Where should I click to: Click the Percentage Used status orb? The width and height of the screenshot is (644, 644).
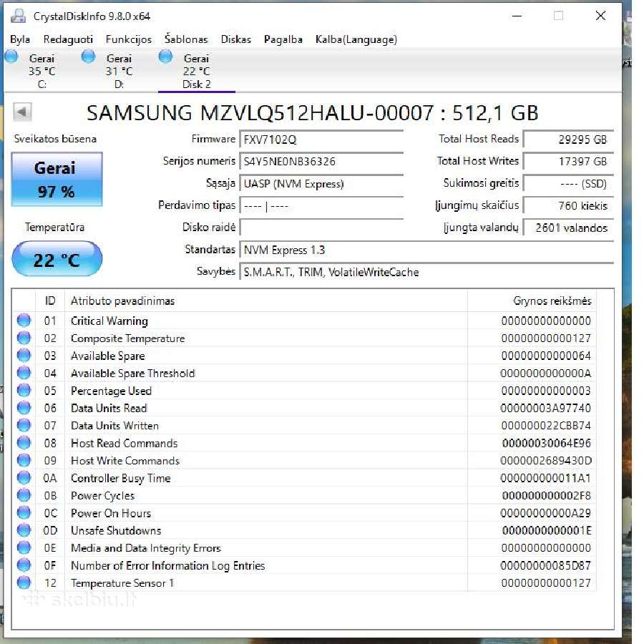[x=24, y=390]
